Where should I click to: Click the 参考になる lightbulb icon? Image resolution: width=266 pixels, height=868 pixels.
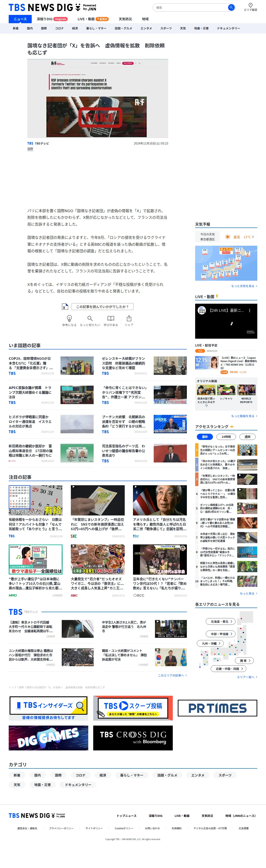[69, 318]
